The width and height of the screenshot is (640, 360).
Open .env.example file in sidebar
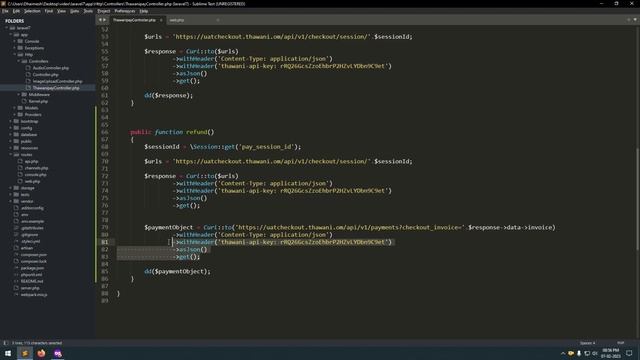pos(32,221)
